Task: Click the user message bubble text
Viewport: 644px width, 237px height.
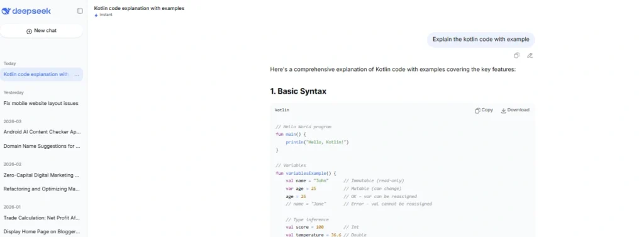Action: (x=481, y=40)
